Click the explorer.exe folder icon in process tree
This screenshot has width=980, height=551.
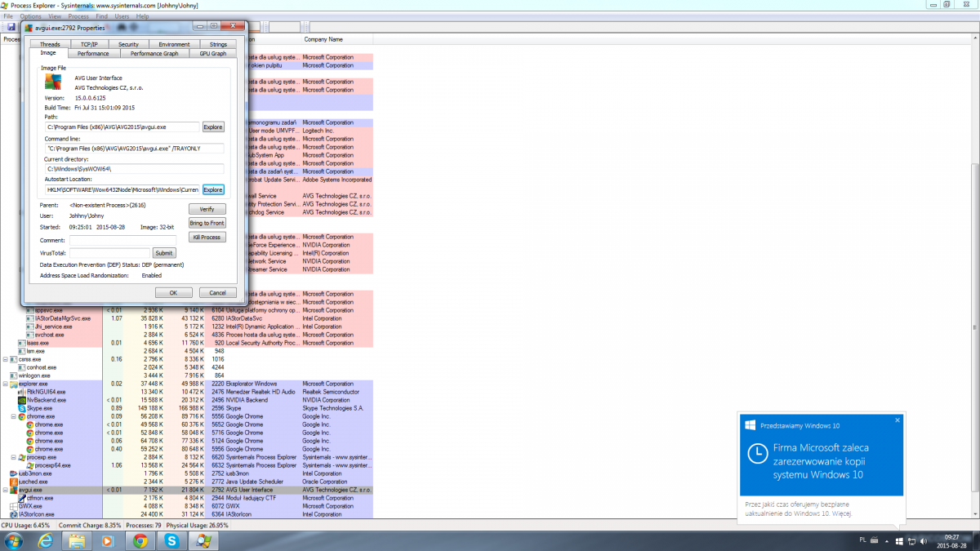point(12,384)
